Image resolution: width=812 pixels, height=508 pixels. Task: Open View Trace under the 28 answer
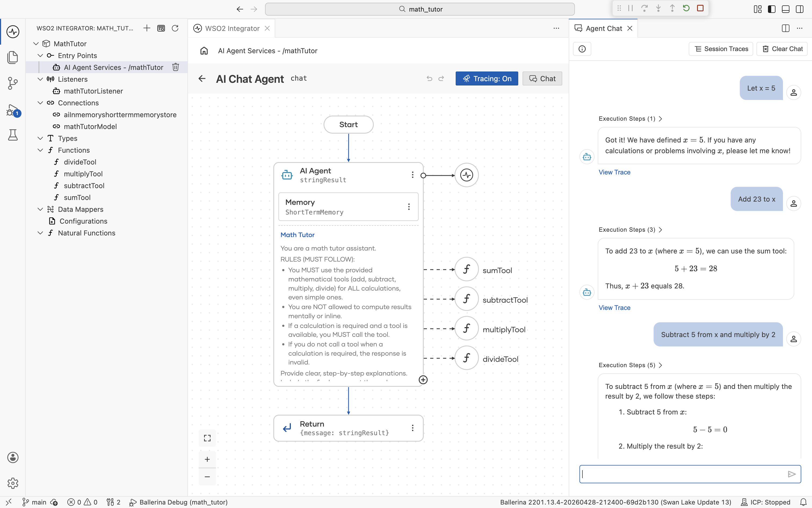[x=614, y=308]
